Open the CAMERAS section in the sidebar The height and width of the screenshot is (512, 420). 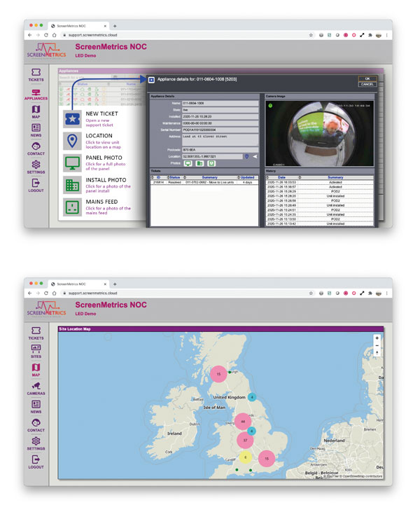coord(36,387)
